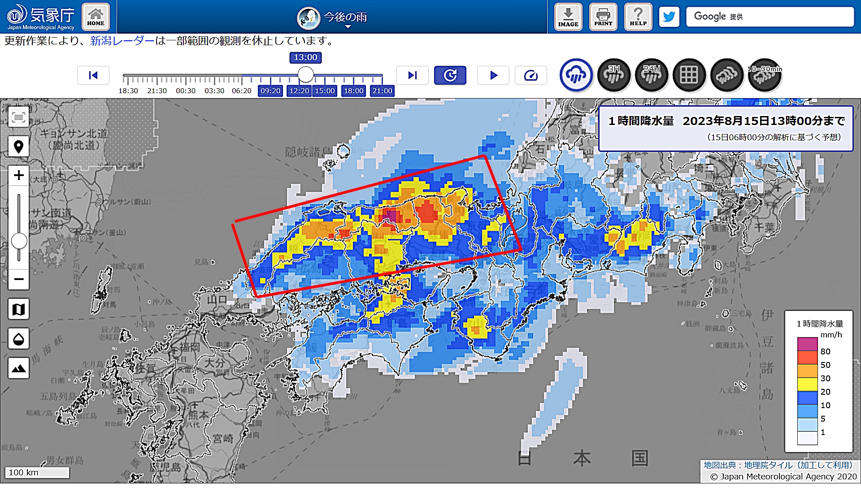Screen dimensions: 861x504
Task: Click the opacity droplet icon
Action: 18,339
